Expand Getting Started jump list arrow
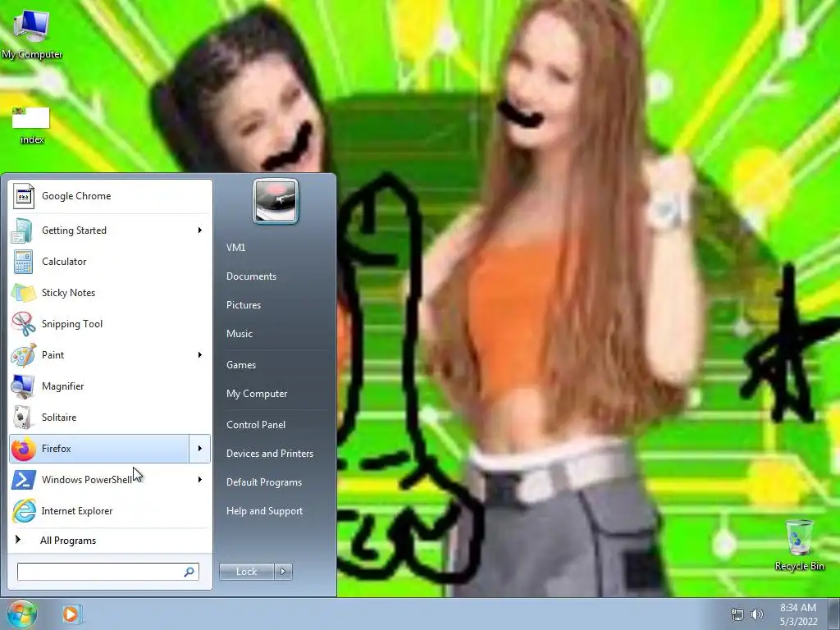Screen dimensions: 840x630 click(200, 231)
